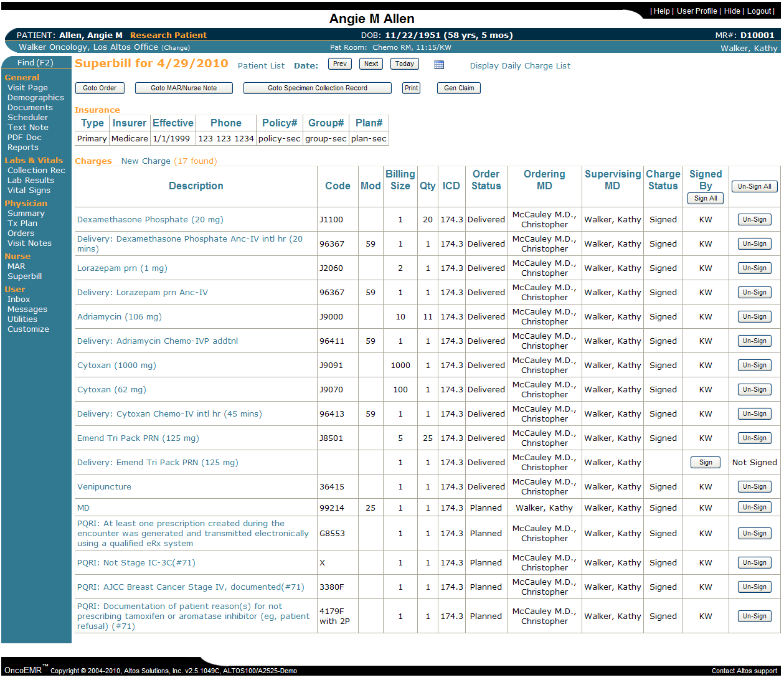Sign the Emend Tri Pack delivery charge
Viewport: 784px width, 685px height.
click(705, 462)
